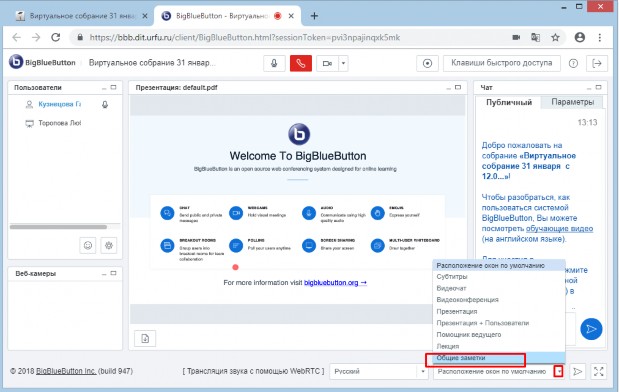Log out using the exit arrow icon
Image resolution: width=619 pixels, height=392 pixels.
click(597, 63)
